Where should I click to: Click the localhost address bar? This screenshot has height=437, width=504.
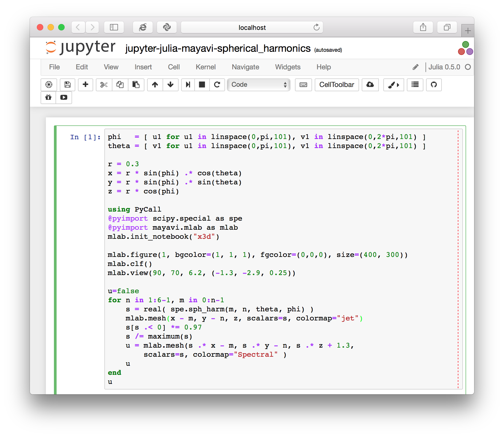[x=252, y=27]
